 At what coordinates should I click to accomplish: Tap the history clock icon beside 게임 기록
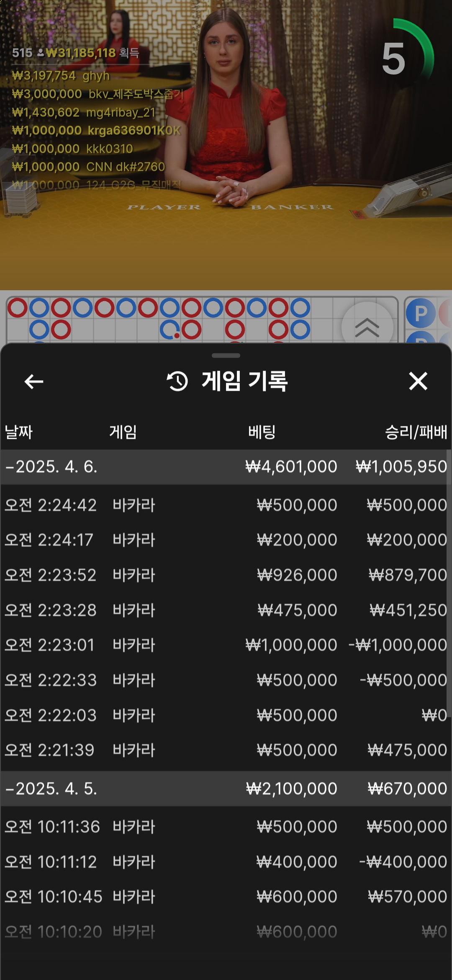pyautogui.click(x=177, y=382)
